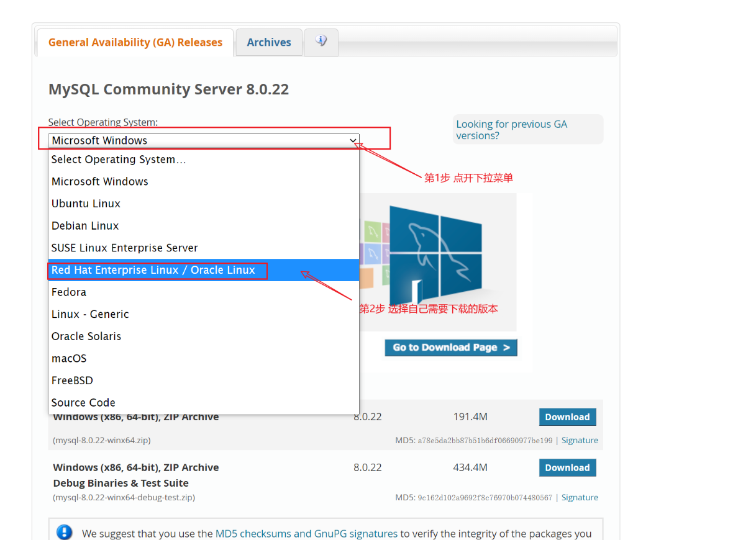Click the 191.4M file size value
The image size is (756, 545).
point(470,417)
